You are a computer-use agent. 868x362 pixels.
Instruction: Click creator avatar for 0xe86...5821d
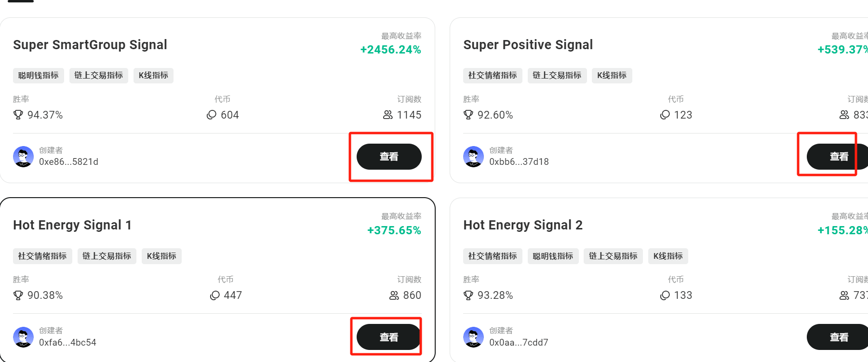[x=23, y=157]
